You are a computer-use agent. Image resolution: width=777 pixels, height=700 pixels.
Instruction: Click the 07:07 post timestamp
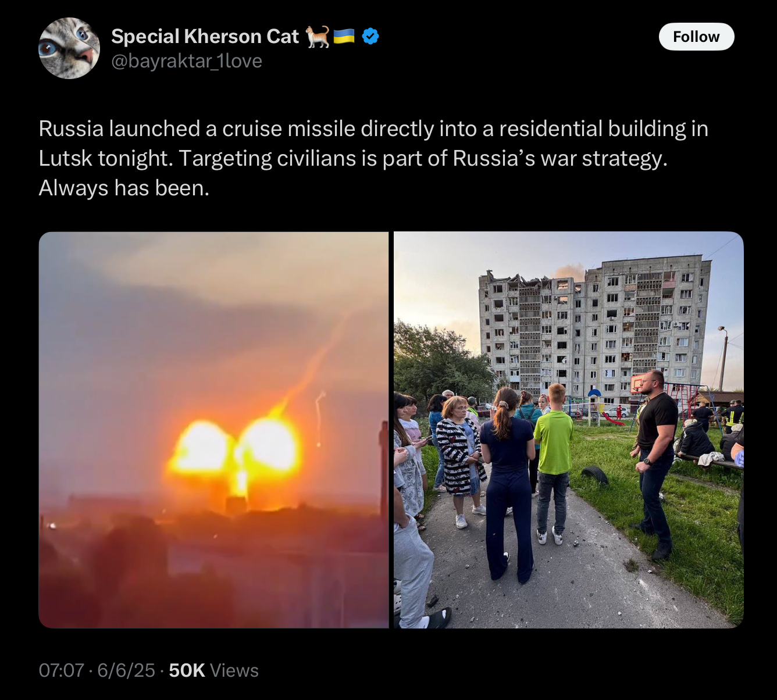(62, 670)
